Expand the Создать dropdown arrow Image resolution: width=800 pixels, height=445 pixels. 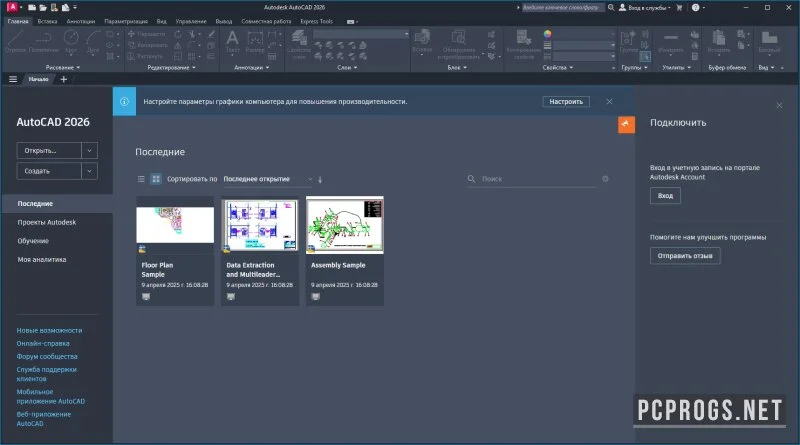tap(89, 171)
